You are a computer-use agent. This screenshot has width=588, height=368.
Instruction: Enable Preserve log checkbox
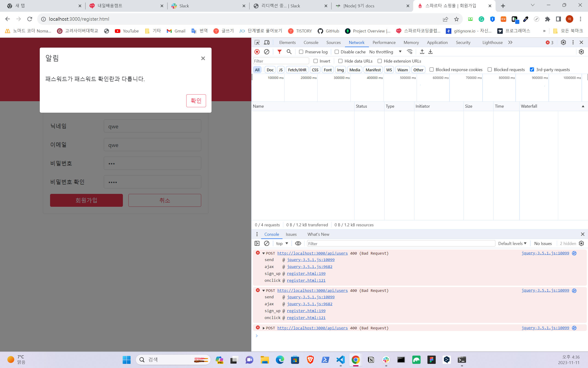[x=301, y=52]
